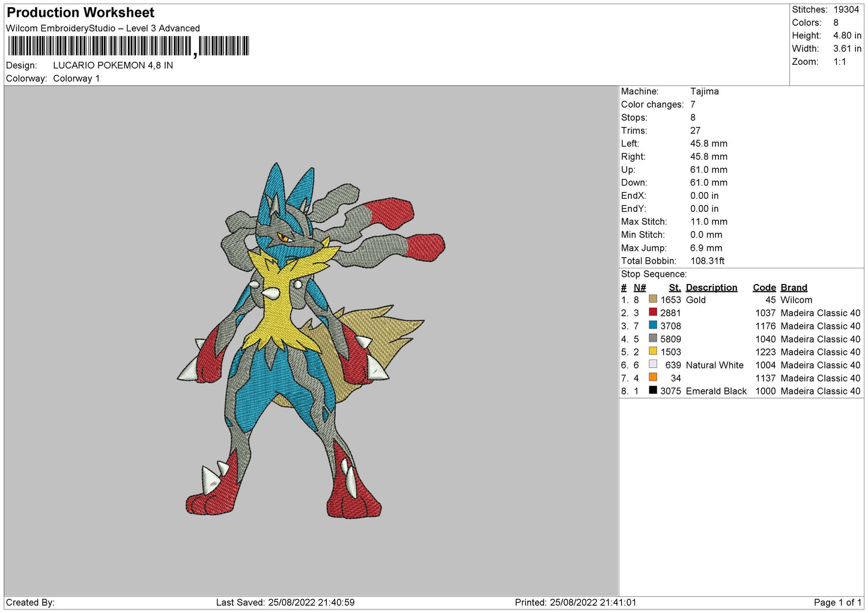Click the yellow swatch with 1503 stitches
The height and width of the screenshot is (613, 868).
pos(652,351)
